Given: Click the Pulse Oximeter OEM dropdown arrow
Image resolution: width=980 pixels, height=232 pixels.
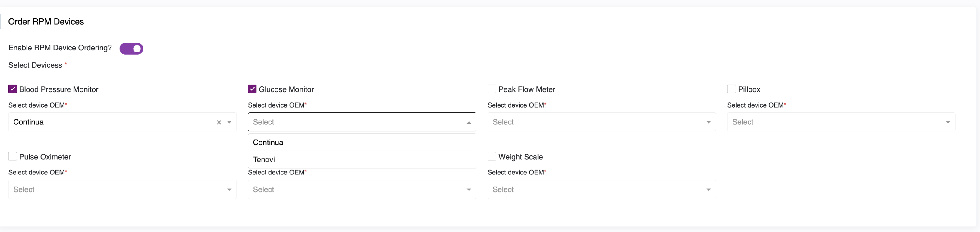Looking at the screenshot, I should click(229, 190).
